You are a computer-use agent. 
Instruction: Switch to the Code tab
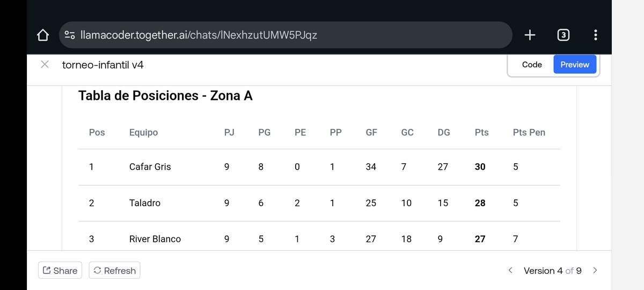pyautogui.click(x=532, y=64)
